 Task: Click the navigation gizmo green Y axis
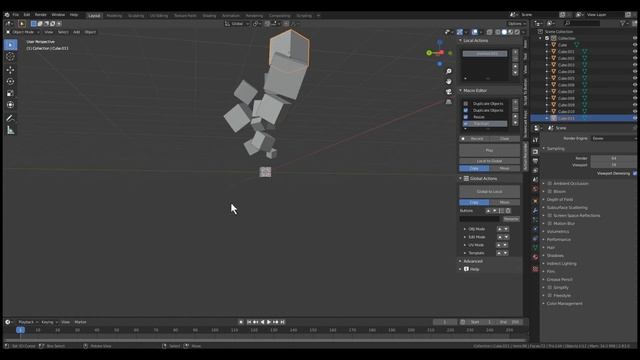429,53
